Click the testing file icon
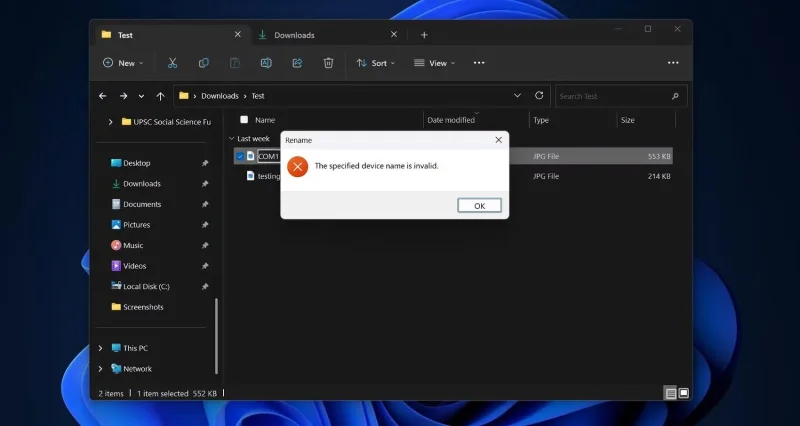 [250, 176]
